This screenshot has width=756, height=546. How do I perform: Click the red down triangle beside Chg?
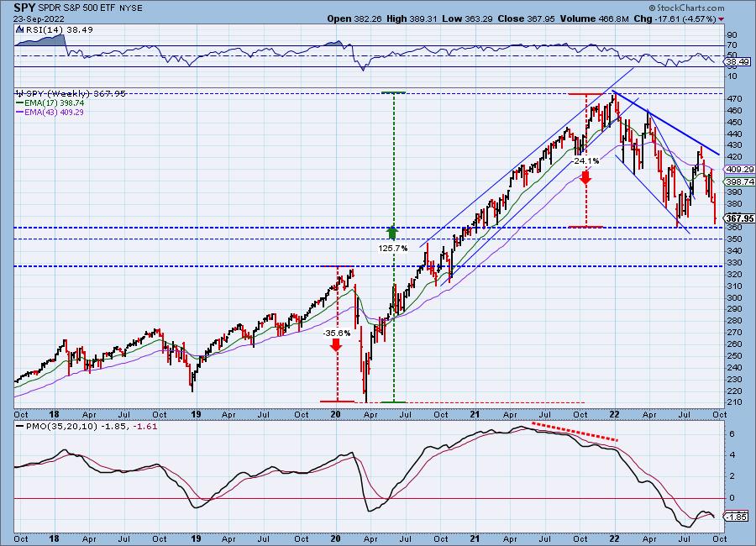point(721,19)
